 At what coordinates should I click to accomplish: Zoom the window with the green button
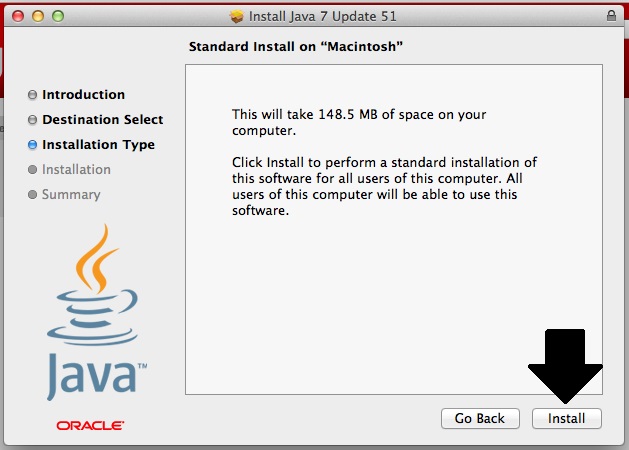[58, 17]
